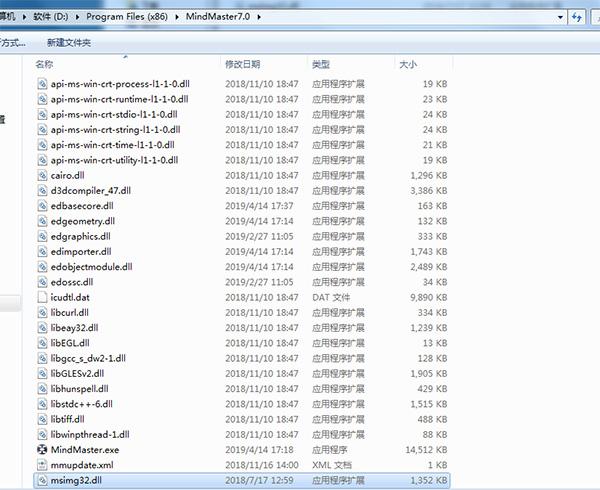Image resolution: width=600 pixels, height=490 pixels.
Task: Click the libEGL.dll file icon
Action: pyautogui.click(x=42, y=343)
